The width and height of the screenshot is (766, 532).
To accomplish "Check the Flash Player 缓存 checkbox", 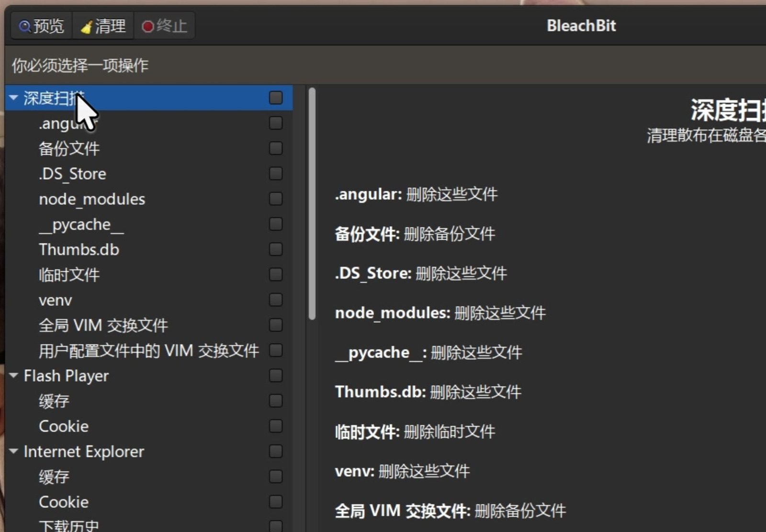I will pyautogui.click(x=276, y=401).
